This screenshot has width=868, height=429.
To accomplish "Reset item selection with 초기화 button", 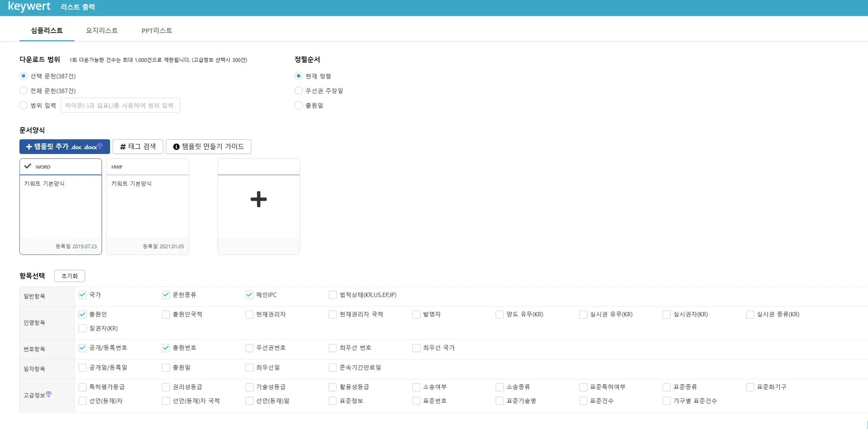I will (x=70, y=276).
